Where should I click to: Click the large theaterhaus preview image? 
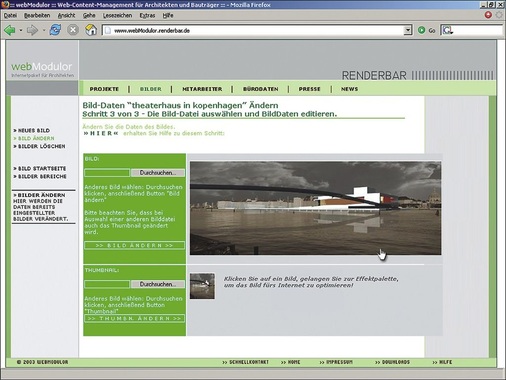pyautogui.click(x=315, y=208)
